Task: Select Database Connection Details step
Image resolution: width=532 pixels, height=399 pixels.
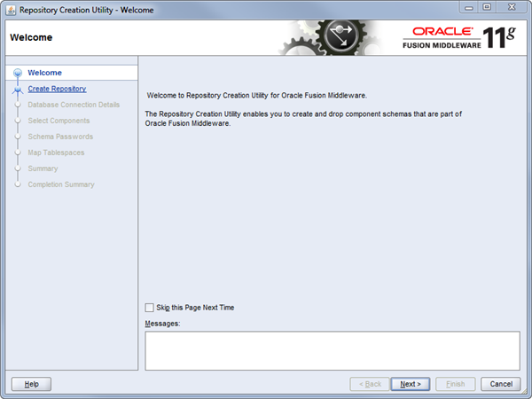Action: click(x=74, y=105)
